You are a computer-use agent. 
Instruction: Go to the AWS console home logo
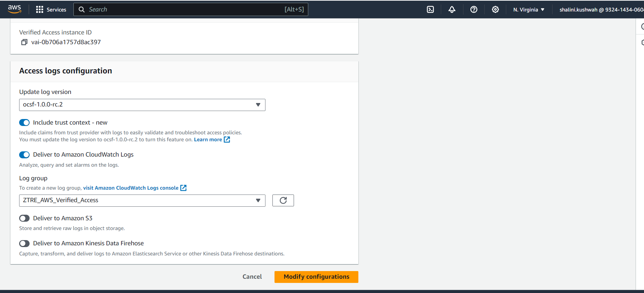point(14,9)
